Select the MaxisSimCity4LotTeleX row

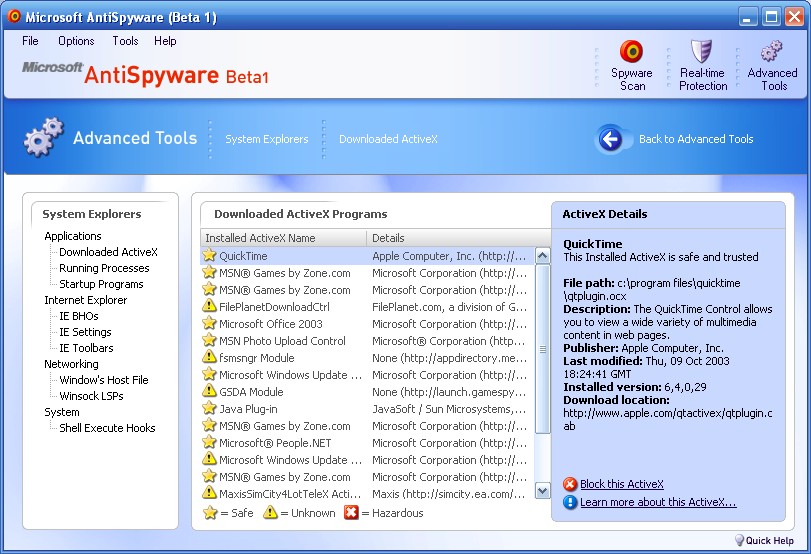(x=365, y=494)
